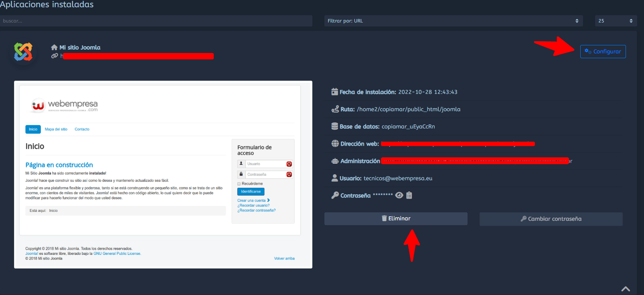Click the Aplicaciones instaladas heading
Viewport: 644px width, 295px height.
coord(47,4)
